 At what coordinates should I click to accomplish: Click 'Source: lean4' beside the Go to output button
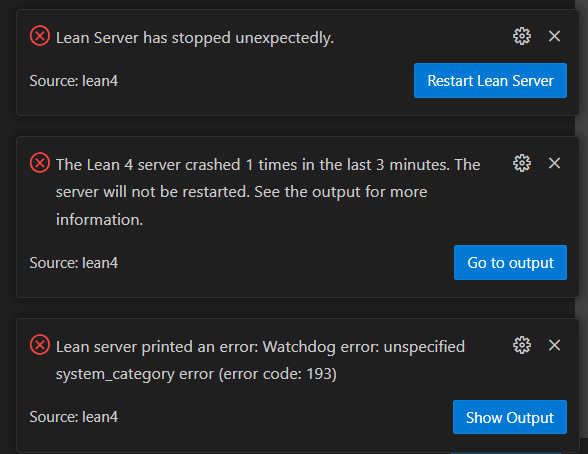tap(74, 263)
